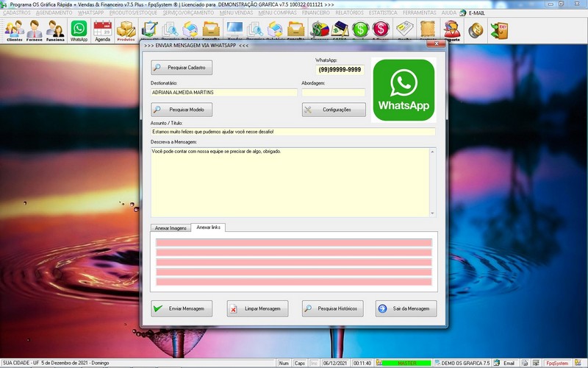
Task: Click the Destinatário name field
Action: point(224,93)
